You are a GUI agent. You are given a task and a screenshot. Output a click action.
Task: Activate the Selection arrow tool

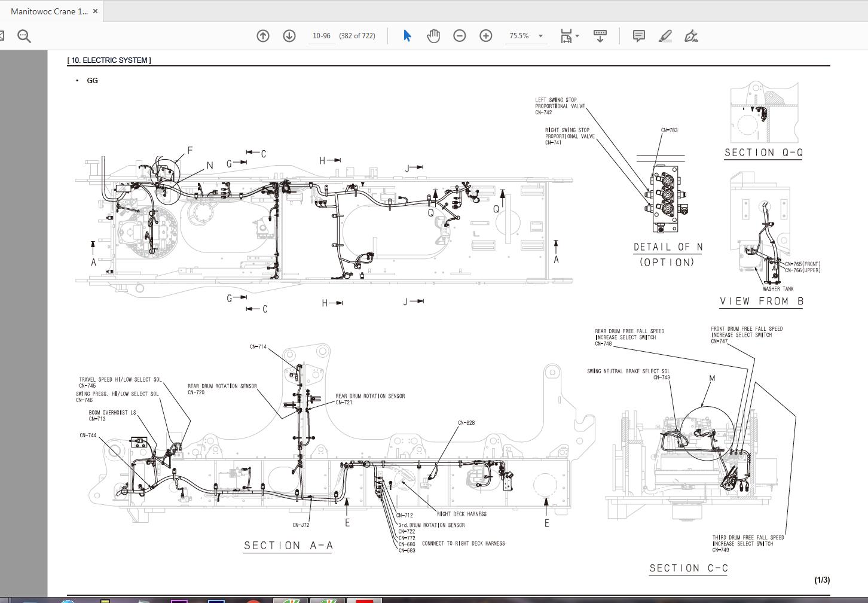click(x=407, y=36)
